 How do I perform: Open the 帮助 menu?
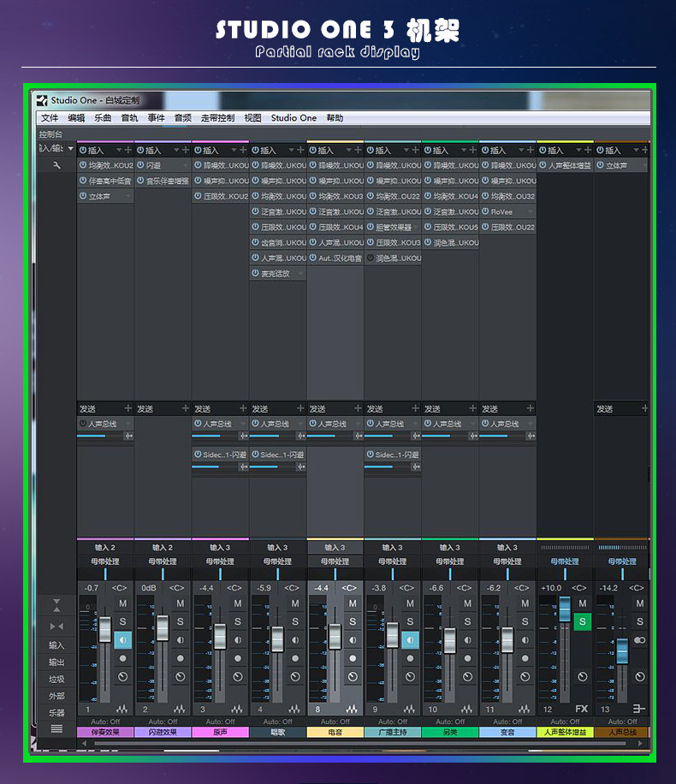click(x=335, y=118)
